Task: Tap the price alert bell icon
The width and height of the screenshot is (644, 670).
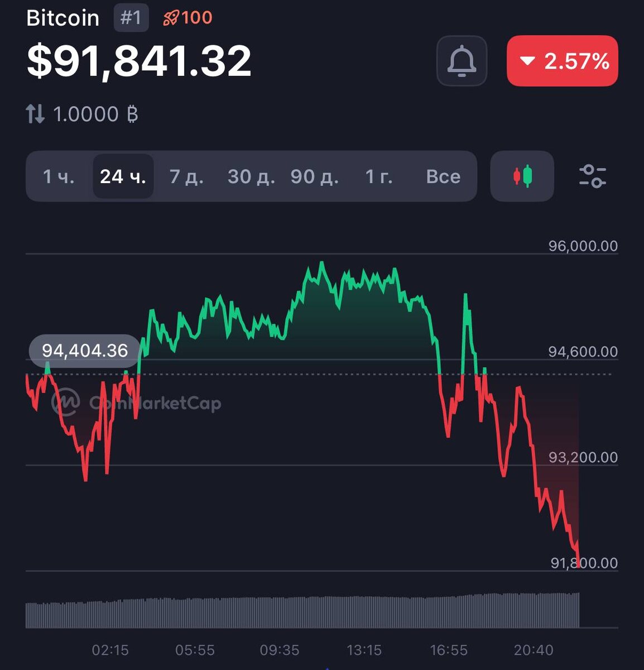Action: click(462, 61)
